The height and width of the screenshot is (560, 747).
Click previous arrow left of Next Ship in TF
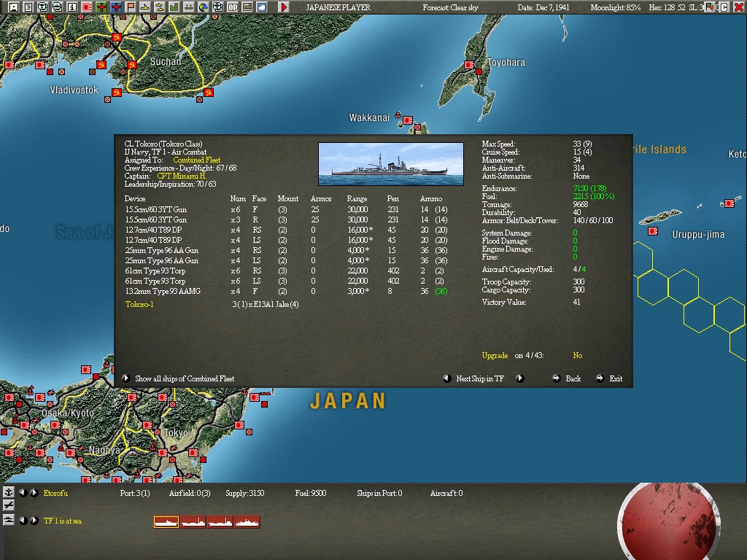[447, 378]
